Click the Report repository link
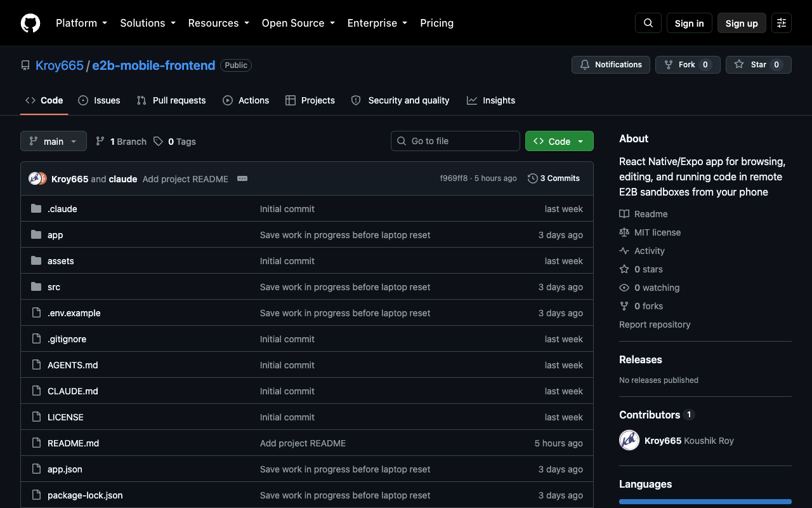The width and height of the screenshot is (812, 508). pos(655,324)
